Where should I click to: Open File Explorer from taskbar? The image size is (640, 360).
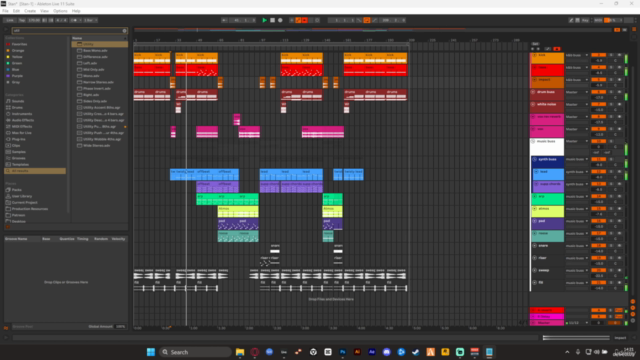[x=240, y=352]
